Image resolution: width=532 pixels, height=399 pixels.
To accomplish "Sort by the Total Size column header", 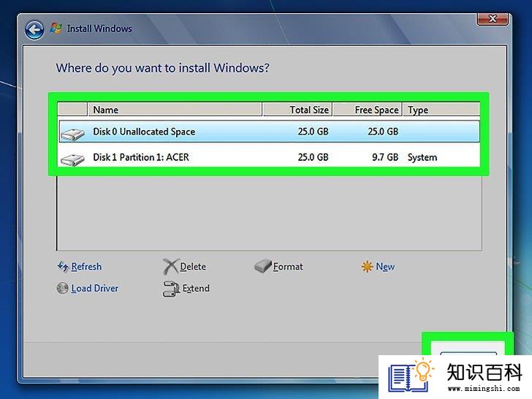I will (297, 110).
